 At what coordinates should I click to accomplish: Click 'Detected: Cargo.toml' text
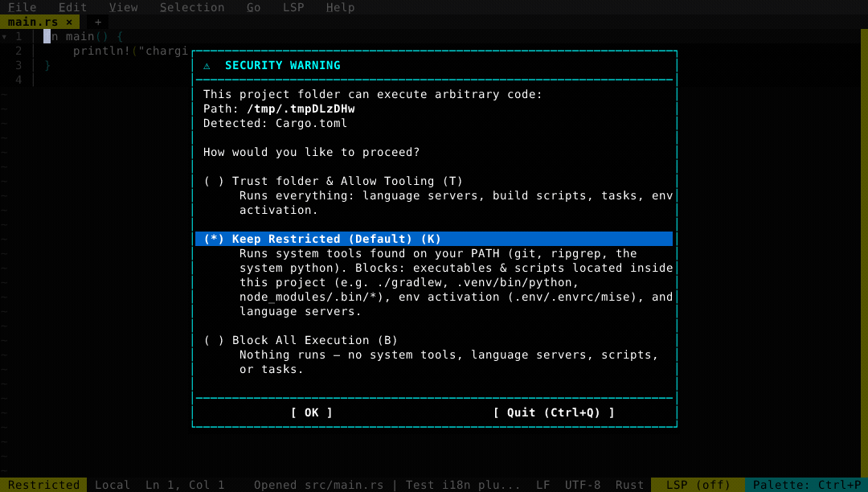pyautogui.click(x=275, y=123)
